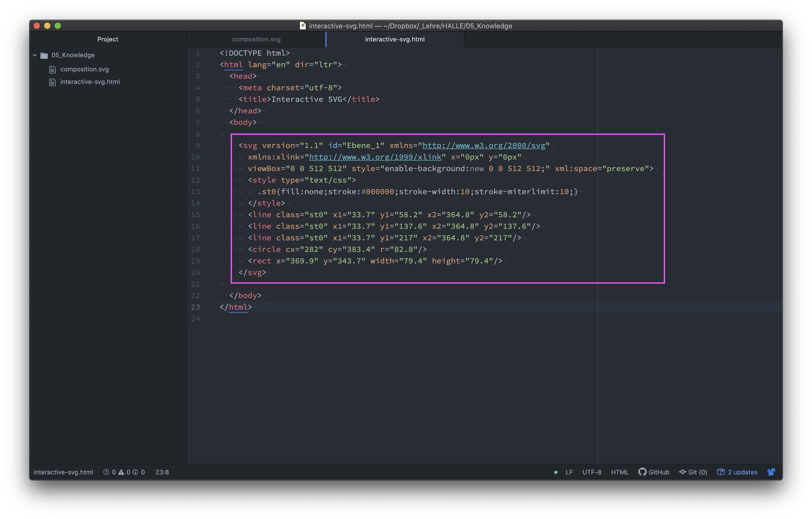This screenshot has width=812, height=519.
Task: Click cursor position 23:8 in status bar
Action: [162, 472]
